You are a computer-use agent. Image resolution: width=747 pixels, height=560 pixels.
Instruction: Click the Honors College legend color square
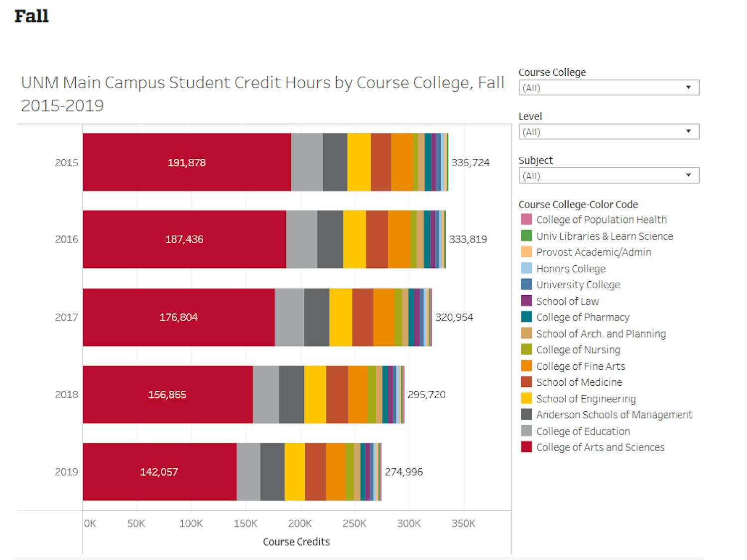(527, 268)
